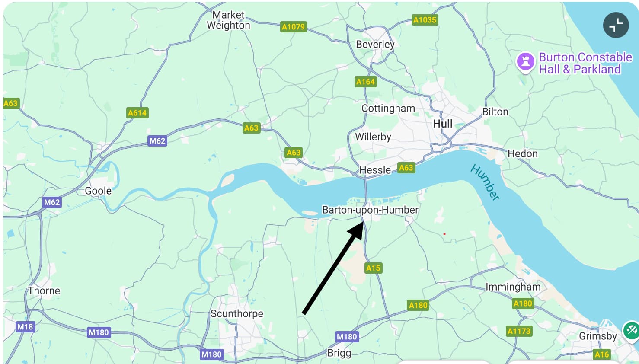Collapse the map with the exit-fullscreen icon
Screen dimensions: 639x364
pos(616,25)
